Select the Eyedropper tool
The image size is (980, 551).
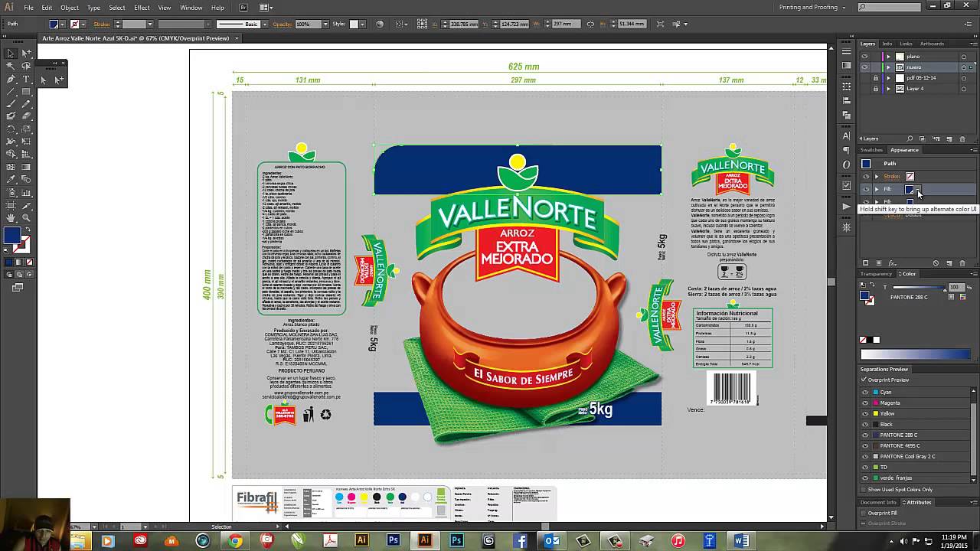(x=11, y=178)
